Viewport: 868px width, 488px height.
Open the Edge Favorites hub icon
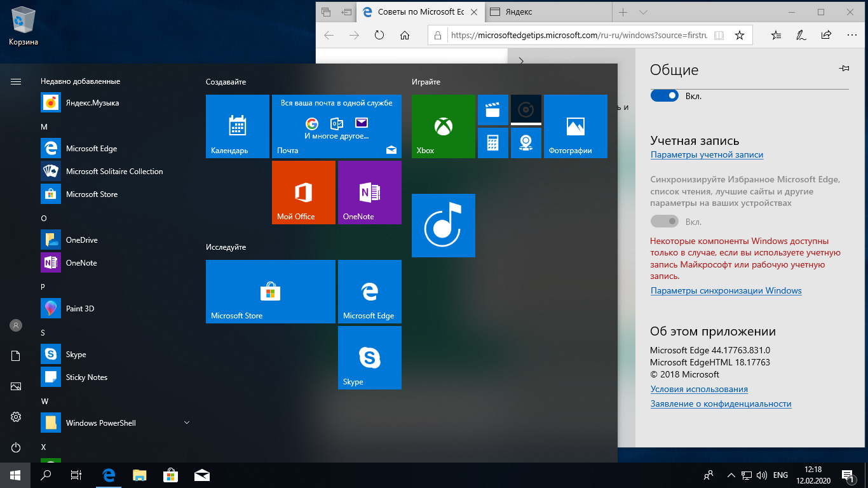[776, 36]
